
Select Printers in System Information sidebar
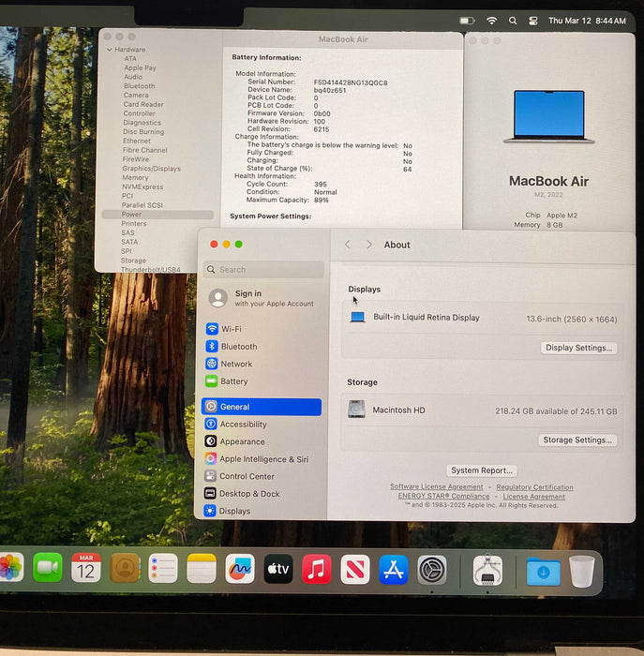pos(133,223)
